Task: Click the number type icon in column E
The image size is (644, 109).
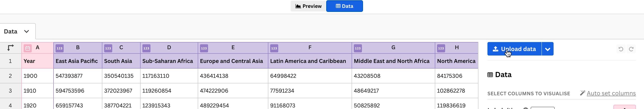Action: click(x=204, y=48)
